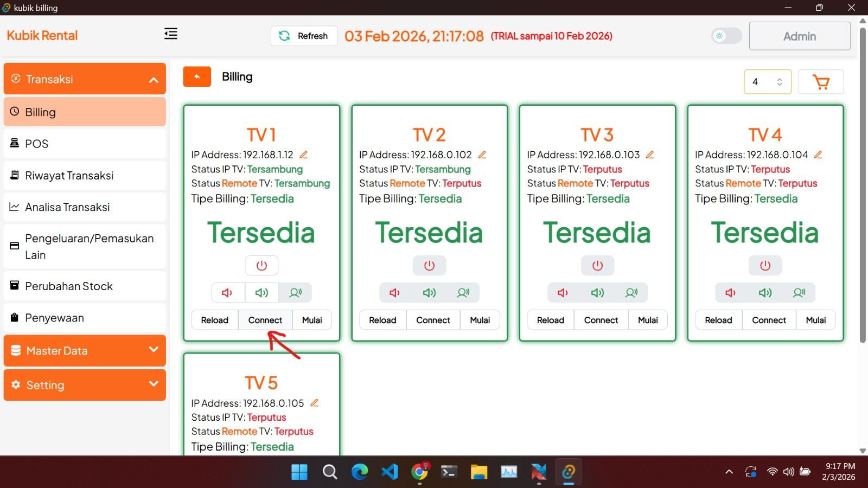
Task: Click the voice announce icon on TV 4
Action: (x=799, y=293)
